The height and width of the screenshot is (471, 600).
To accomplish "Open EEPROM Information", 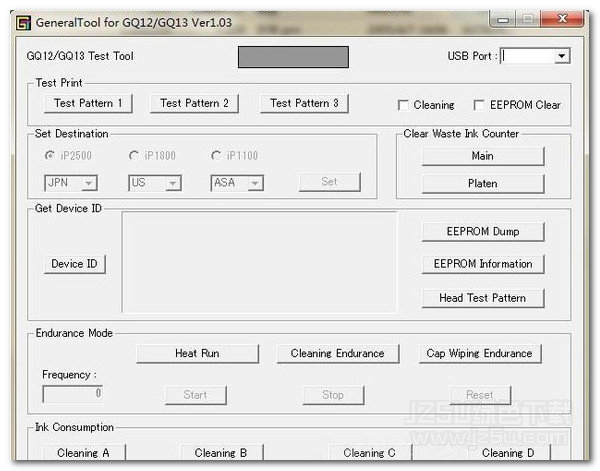I will point(483,264).
